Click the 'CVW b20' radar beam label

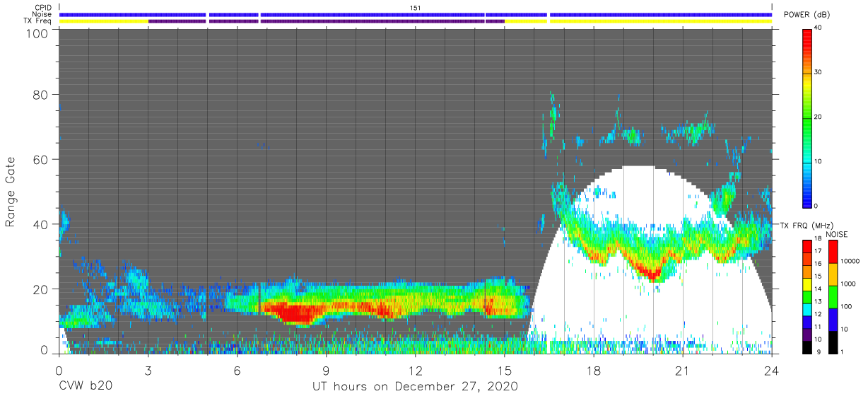(x=86, y=387)
